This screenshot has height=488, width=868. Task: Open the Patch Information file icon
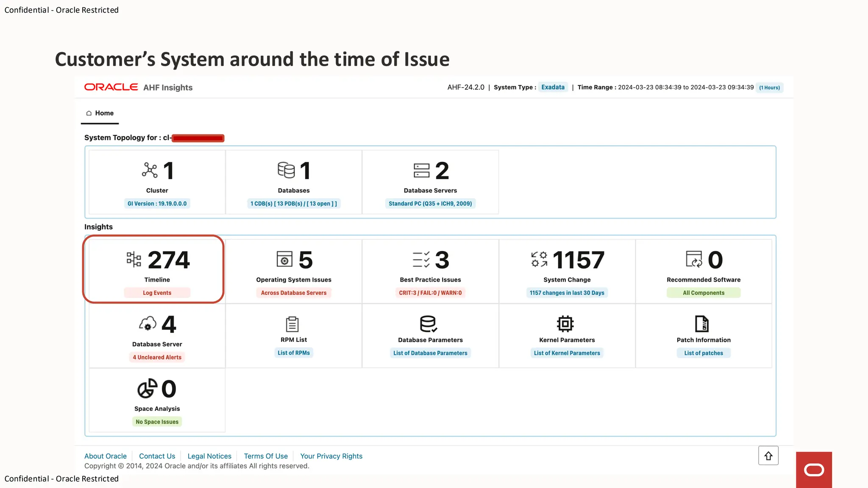point(702,324)
